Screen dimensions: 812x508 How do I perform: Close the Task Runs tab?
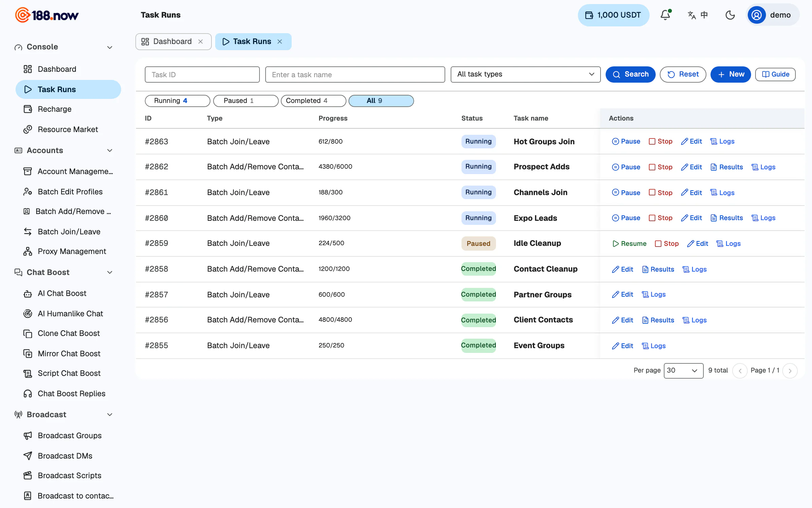(280, 41)
